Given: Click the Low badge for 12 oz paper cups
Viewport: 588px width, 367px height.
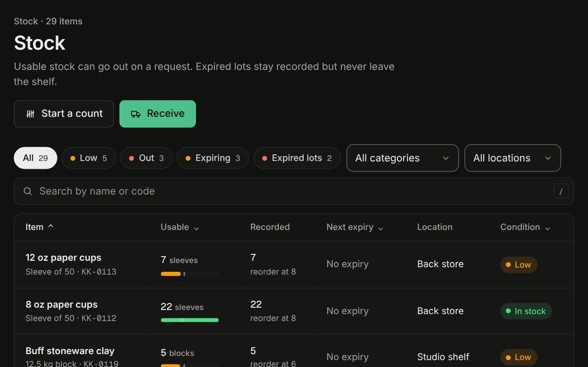Looking at the screenshot, I should (519, 265).
